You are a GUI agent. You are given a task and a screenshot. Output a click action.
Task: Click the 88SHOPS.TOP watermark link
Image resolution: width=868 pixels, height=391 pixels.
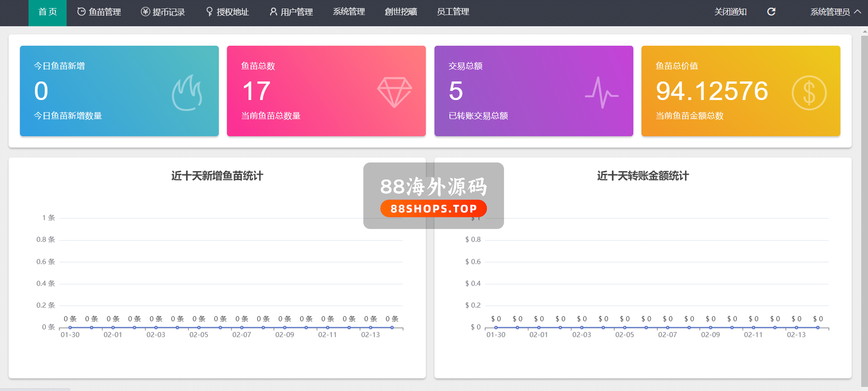(434, 209)
